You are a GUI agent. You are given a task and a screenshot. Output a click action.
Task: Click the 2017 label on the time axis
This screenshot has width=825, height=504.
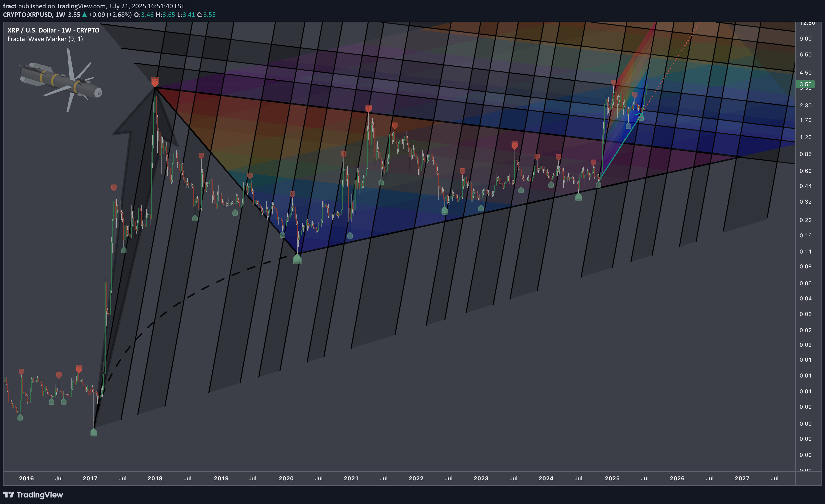coord(90,478)
